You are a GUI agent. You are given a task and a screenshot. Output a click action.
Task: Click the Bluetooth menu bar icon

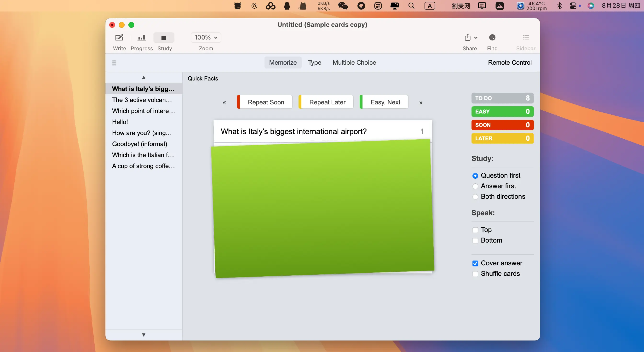[x=559, y=6]
